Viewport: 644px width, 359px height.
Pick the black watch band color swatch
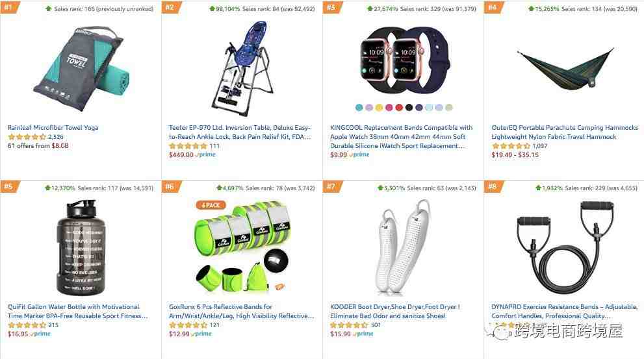click(x=409, y=108)
